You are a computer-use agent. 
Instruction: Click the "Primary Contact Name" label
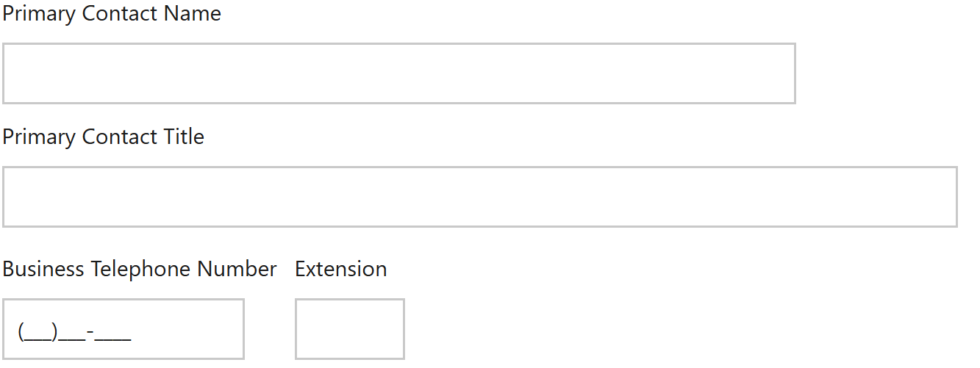[x=112, y=14]
